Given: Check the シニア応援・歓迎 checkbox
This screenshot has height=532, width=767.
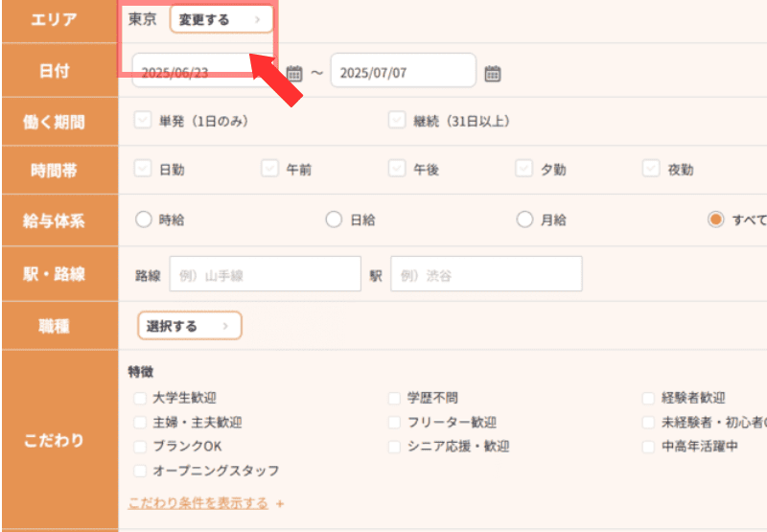Looking at the screenshot, I should 394,447.
